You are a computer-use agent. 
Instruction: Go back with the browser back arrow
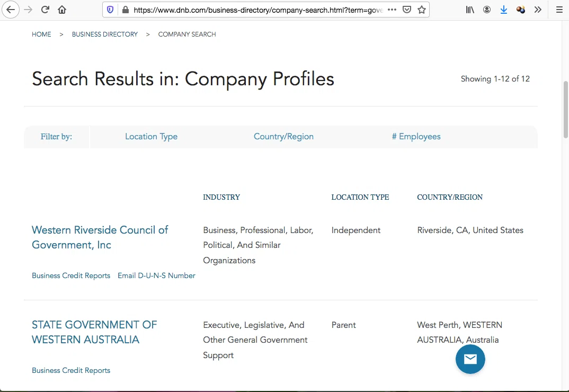click(11, 10)
